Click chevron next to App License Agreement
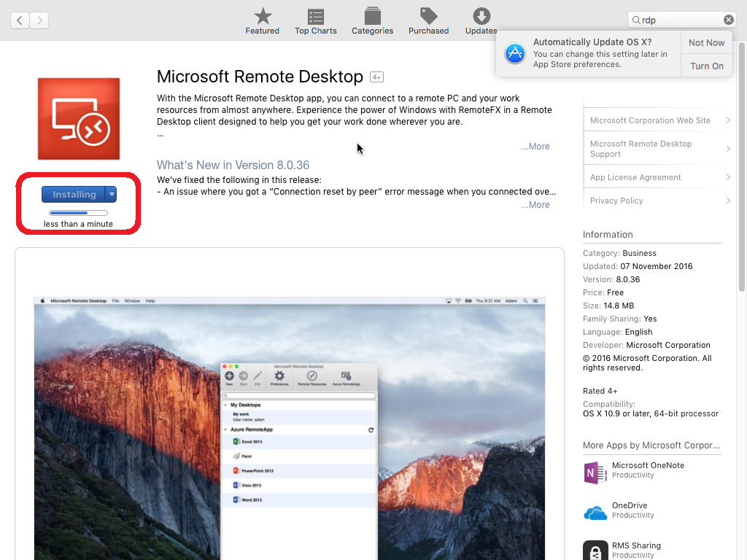The width and height of the screenshot is (747, 560). [727, 177]
